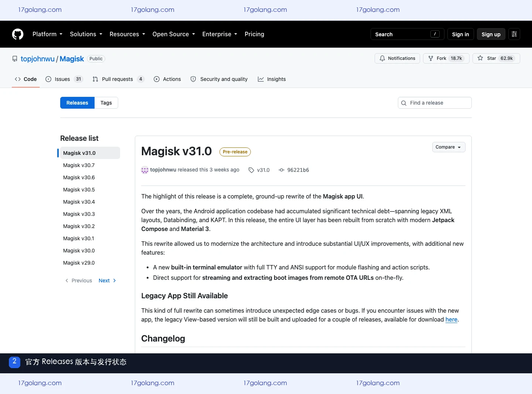Select Magisk v31.0 in release list
Viewport: 532px width, 394px height.
coord(90,153)
